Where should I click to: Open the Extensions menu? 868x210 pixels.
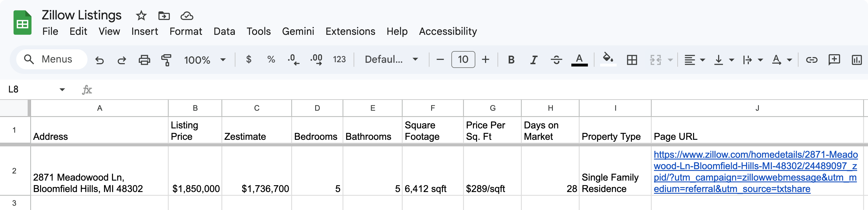click(x=350, y=31)
